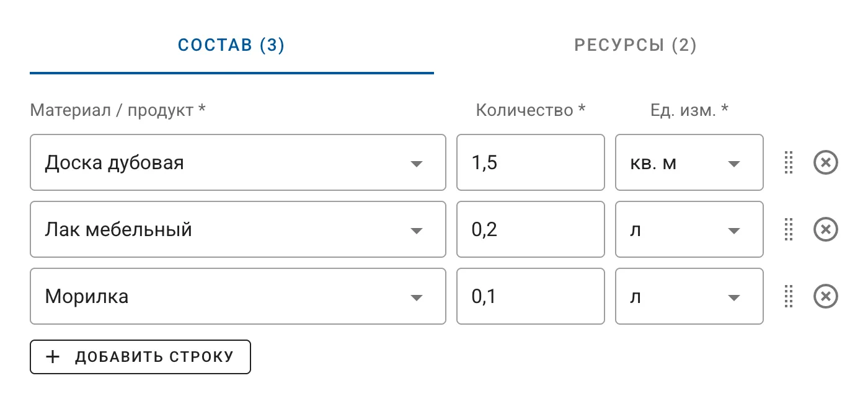Remove the "Доска дубовая" row via its delete icon
The width and height of the screenshot is (868, 404).
(825, 162)
